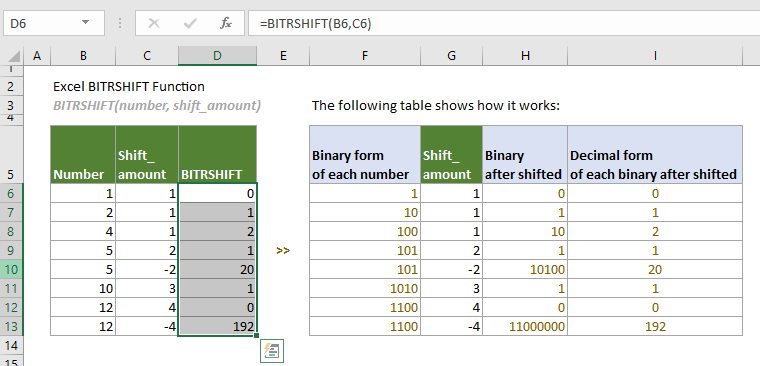Click the Enter checkmark icon in formula bar
The image size is (760, 366).
tap(190, 23)
